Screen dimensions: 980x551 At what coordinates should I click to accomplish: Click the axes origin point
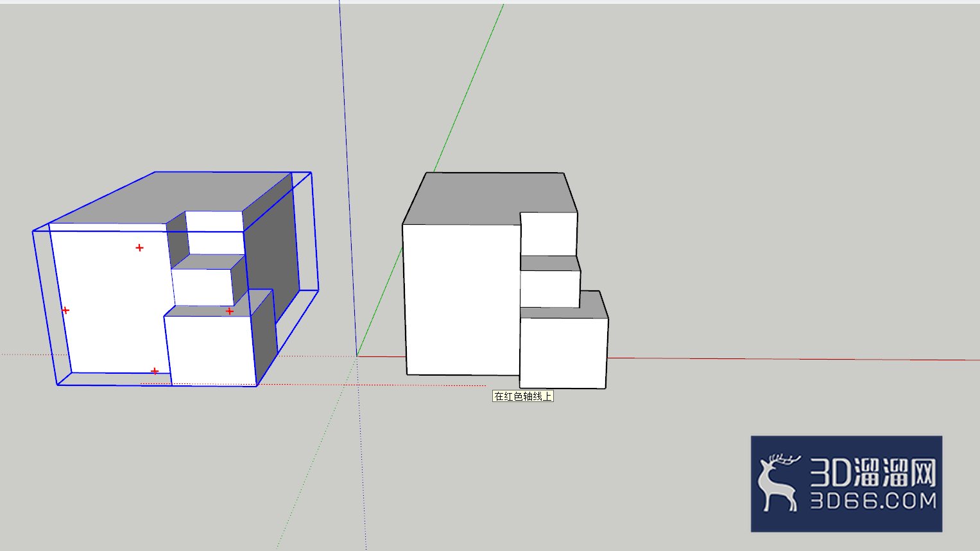(357, 355)
